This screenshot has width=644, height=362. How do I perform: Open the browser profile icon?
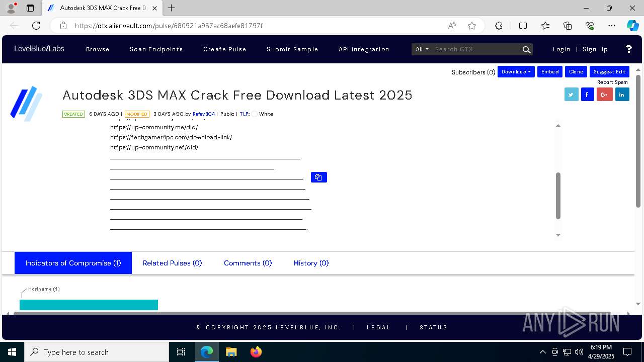click(x=11, y=8)
